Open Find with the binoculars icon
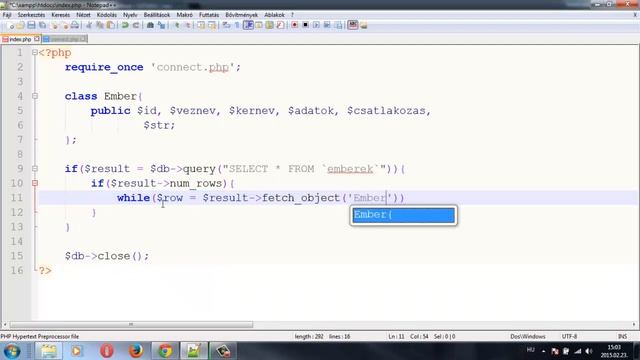This screenshot has height=360, width=640. (150, 25)
